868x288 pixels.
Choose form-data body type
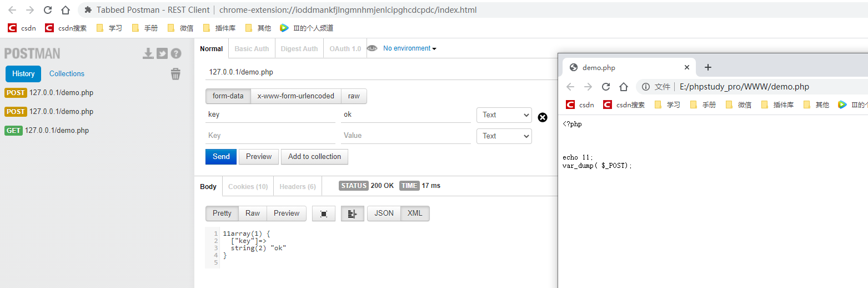tap(228, 96)
